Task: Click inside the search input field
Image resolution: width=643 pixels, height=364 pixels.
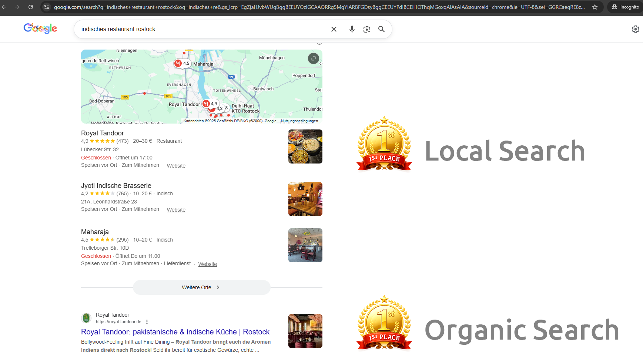Action: click(204, 29)
